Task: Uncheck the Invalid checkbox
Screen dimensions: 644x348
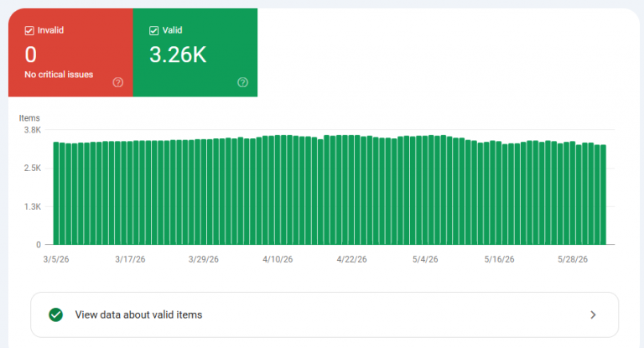Action: tap(29, 30)
